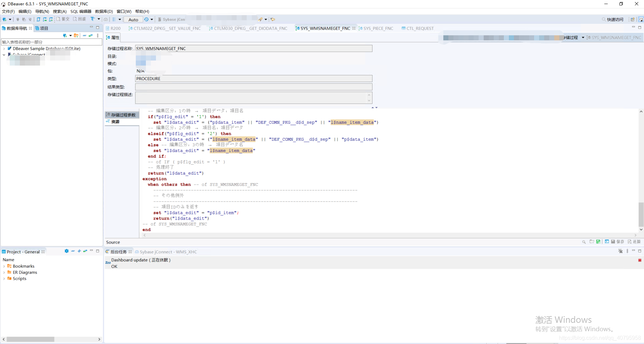The height and width of the screenshot is (344, 644).
Task: Toggle link with editor in database navigator
Action: pyautogui.click(x=91, y=35)
